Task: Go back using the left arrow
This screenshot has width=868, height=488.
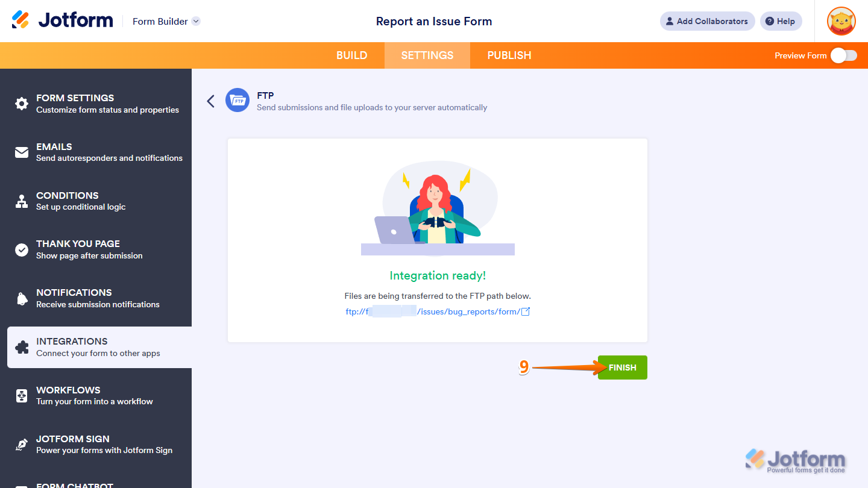Action: (210, 101)
